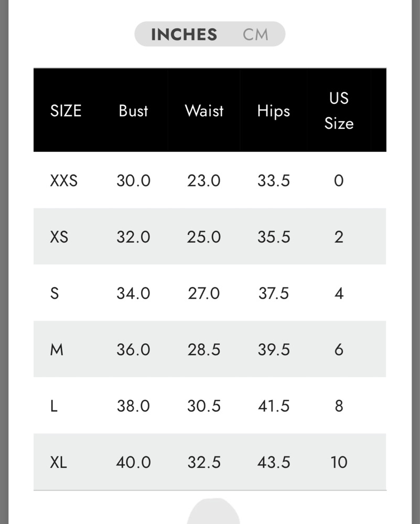This screenshot has height=524, width=420.
Task: Select the S size row label
Action: (x=55, y=293)
